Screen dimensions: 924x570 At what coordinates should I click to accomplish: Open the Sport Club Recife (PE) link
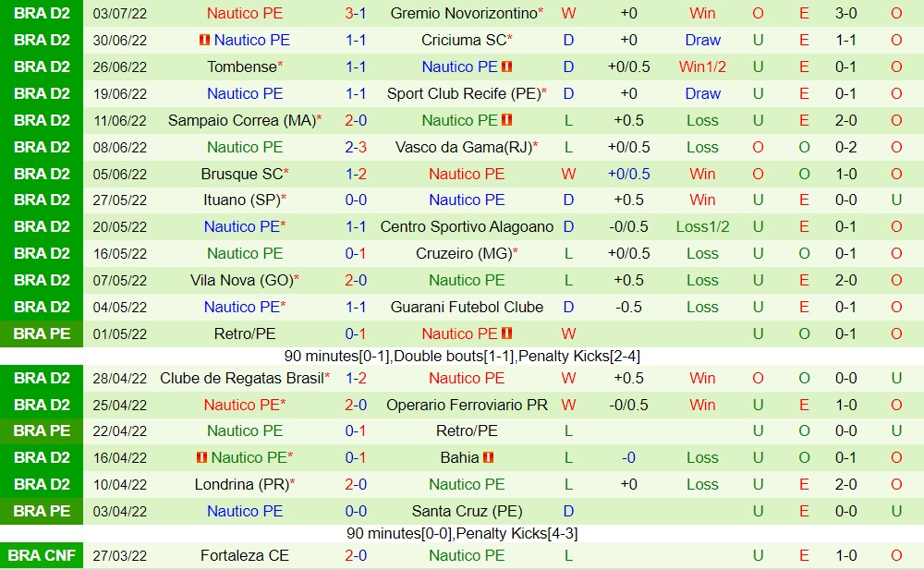463,93
